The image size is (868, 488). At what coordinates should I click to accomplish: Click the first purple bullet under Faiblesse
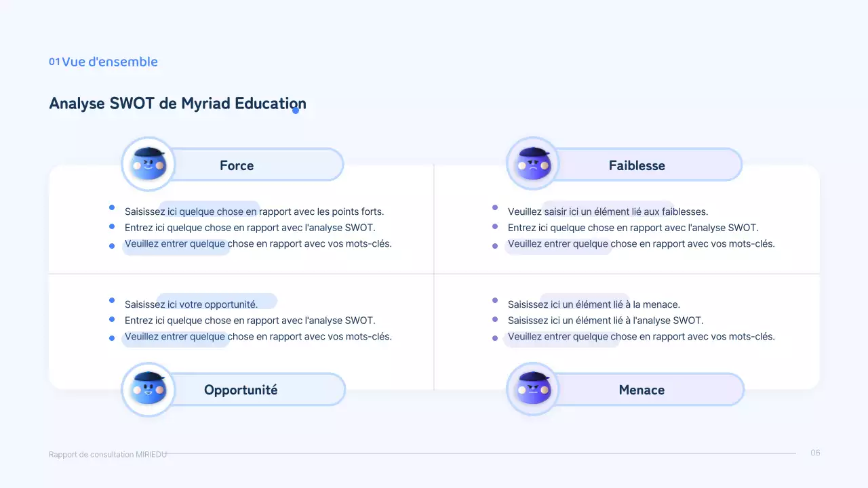coord(495,207)
